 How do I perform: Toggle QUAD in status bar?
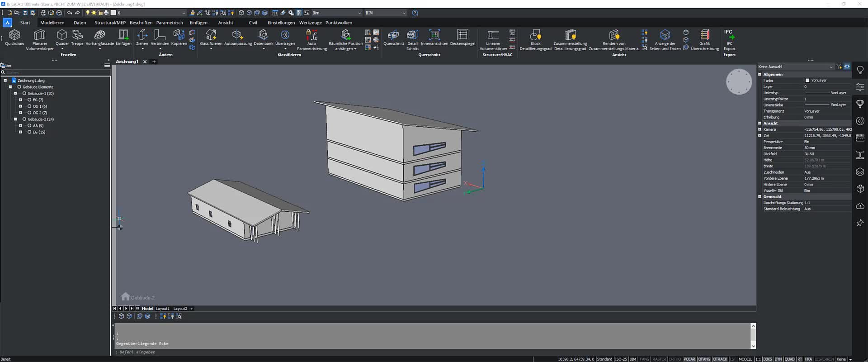coord(789,359)
